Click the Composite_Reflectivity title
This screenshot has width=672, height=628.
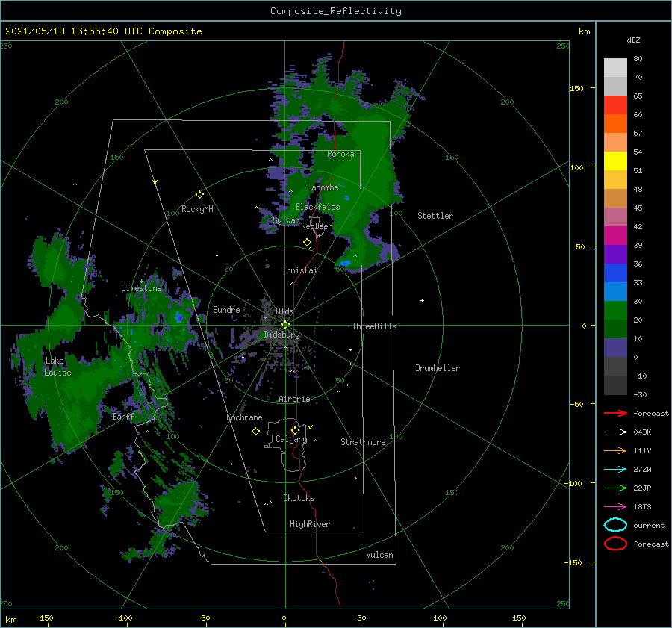pyautogui.click(x=336, y=11)
